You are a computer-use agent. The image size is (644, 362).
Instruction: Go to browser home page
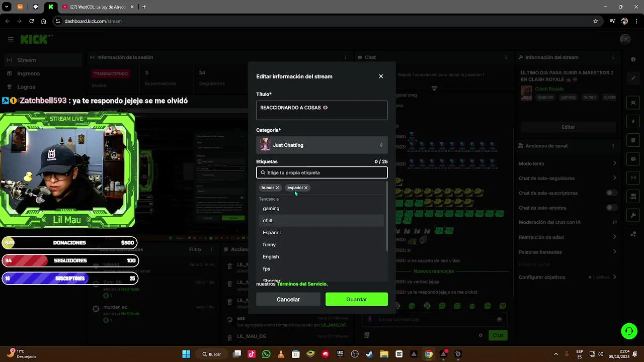[44, 21]
